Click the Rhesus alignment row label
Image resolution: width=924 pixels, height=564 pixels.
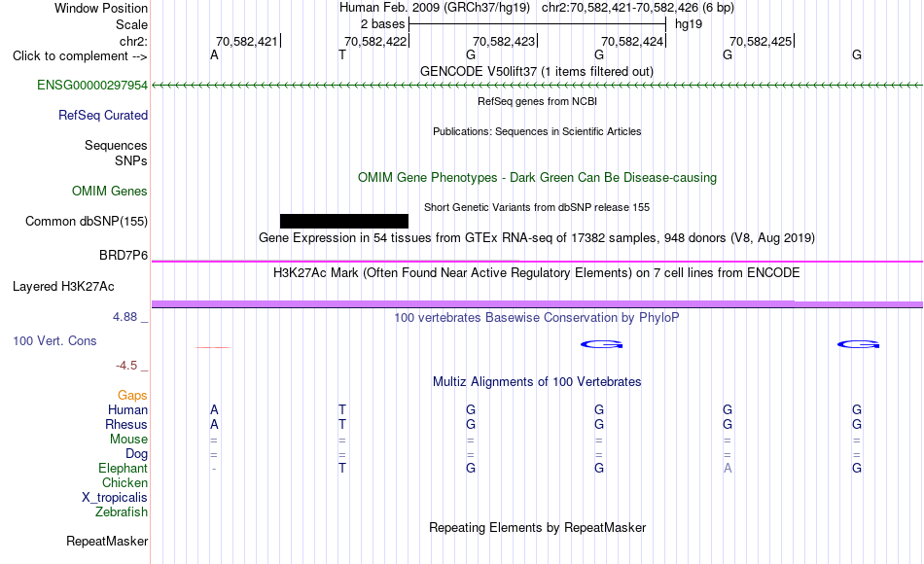click(x=126, y=424)
